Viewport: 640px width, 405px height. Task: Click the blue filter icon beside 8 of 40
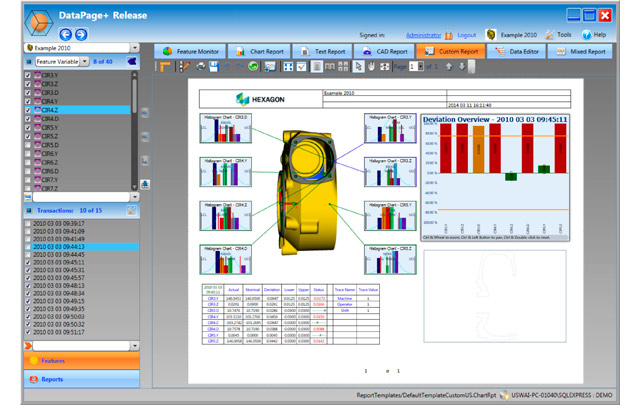coord(132,62)
